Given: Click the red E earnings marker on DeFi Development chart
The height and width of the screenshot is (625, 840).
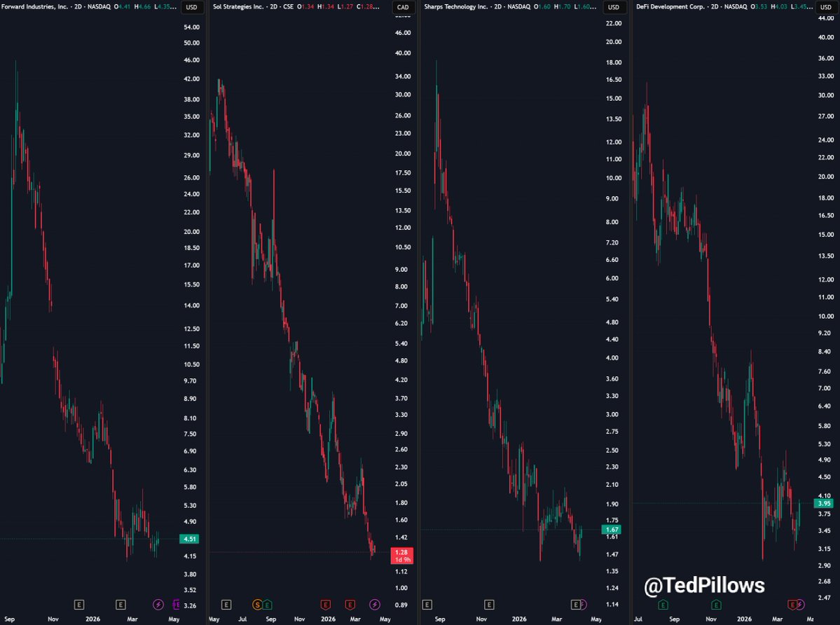Looking at the screenshot, I should click(792, 605).
